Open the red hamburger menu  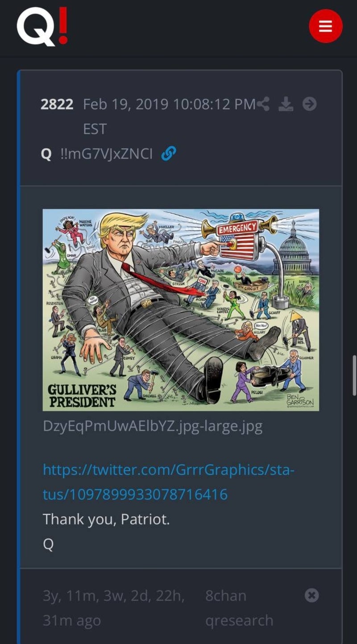[x=326, y=26]
